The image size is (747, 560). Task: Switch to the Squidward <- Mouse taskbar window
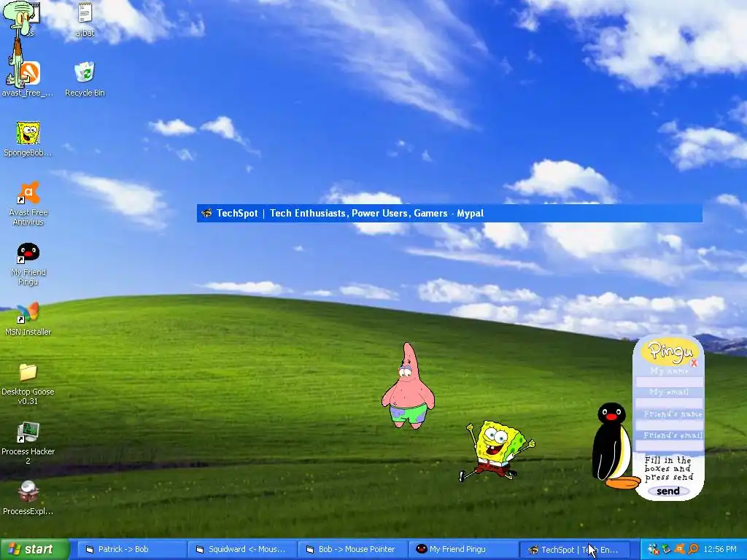click(x=242, y=550)
